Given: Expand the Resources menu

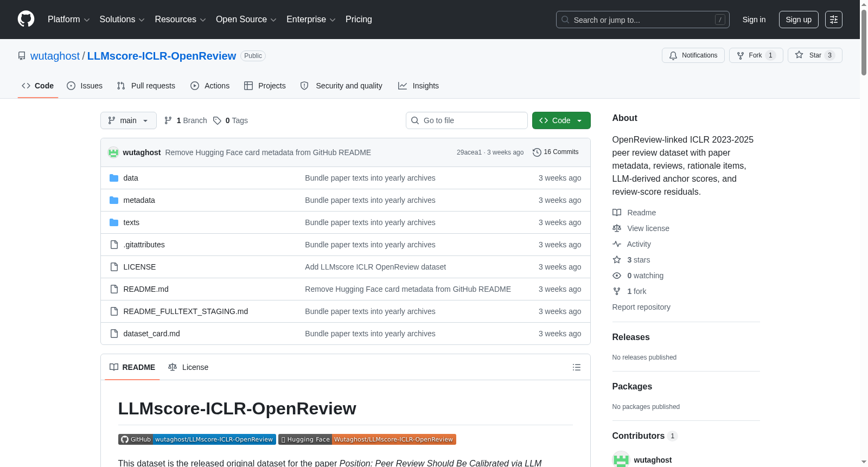Looking at the screenshot, I should pyautogui.click(x=180, y=20).
